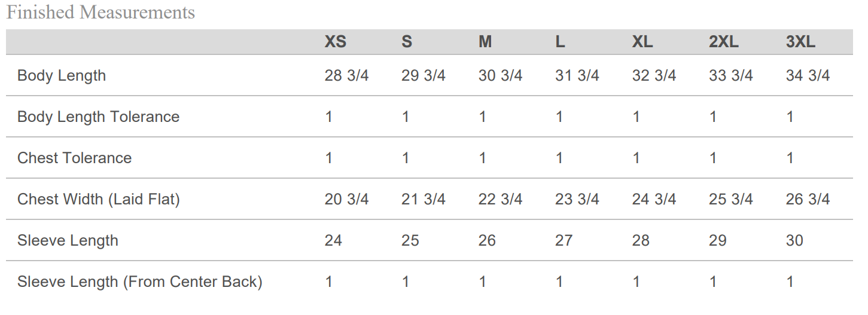868x315 pixels.
Task: Click the Chest Width (Laid Flat) label
Action: (99, 199)
